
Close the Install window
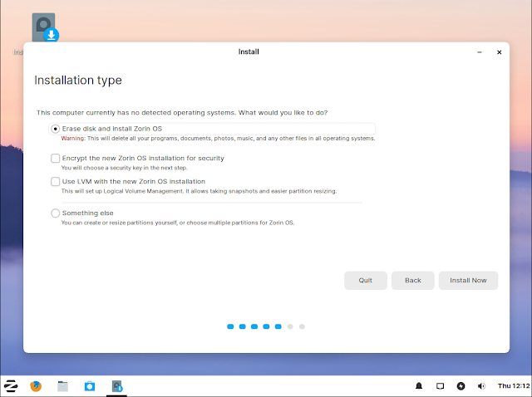pyautogui.click(x=499, y=52)
